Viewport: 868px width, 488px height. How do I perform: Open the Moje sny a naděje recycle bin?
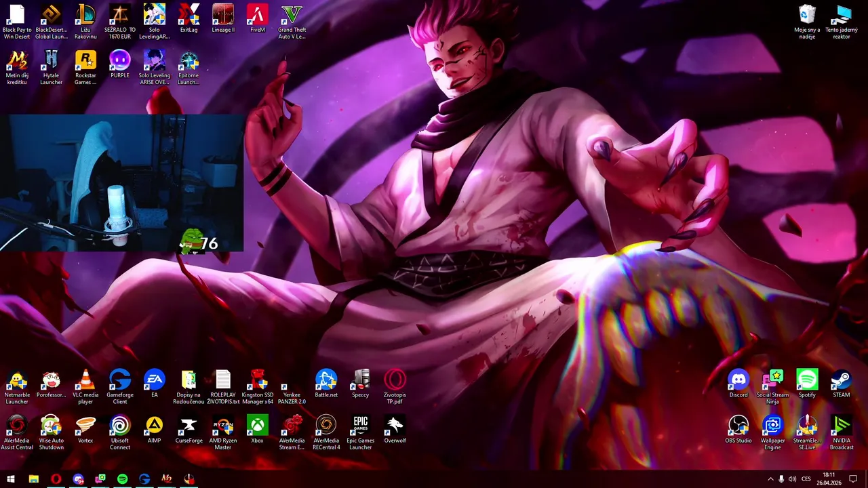point(807,22)
